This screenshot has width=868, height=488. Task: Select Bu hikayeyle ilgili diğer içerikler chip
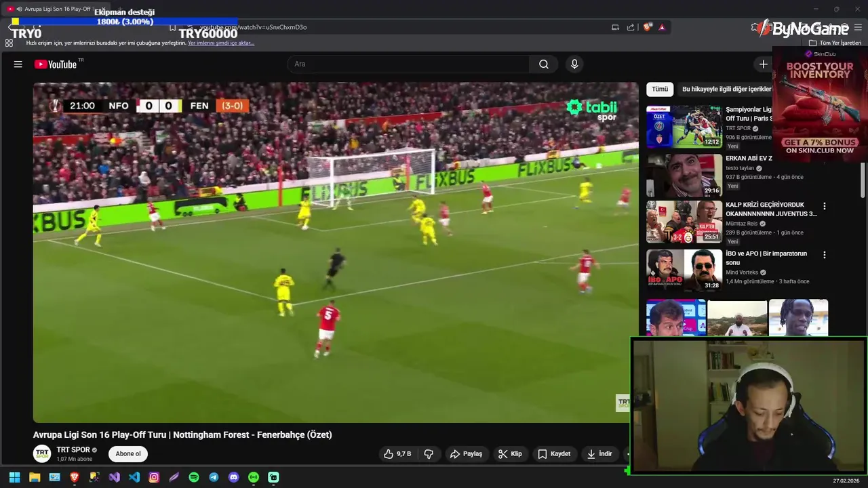click(726, 89)
